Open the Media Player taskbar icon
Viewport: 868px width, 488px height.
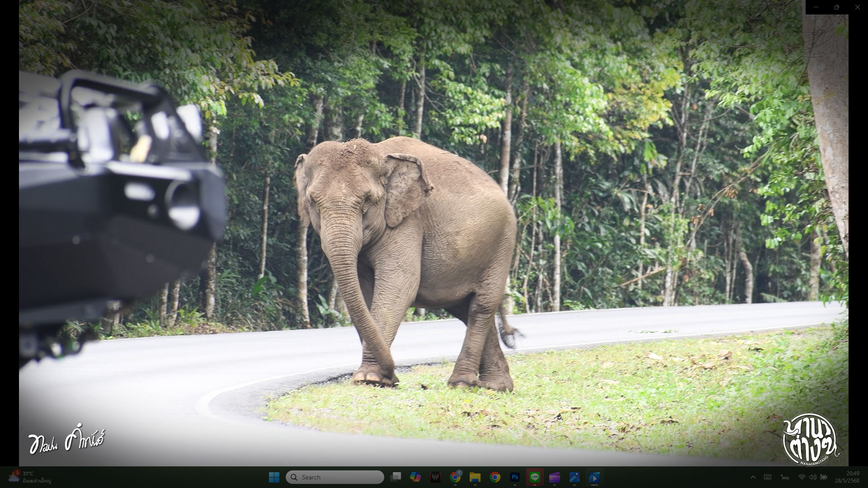click(x=594, y=477)
